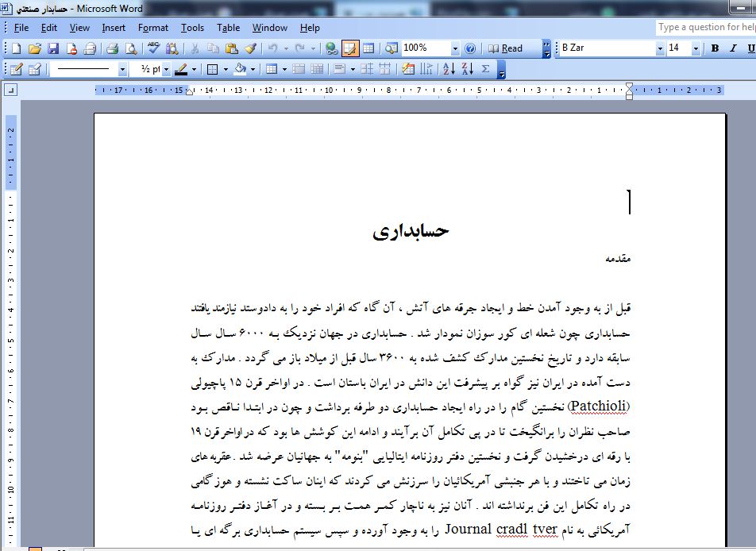Open the Format menu
The width and height of the screenshot is (756, 551).
pos(152,28)
